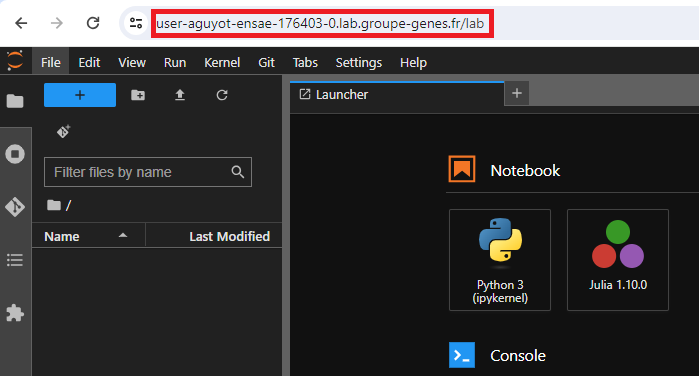Refresh the file browser list
The width and height of the screenshot is (699, 376).
pos(222,95)
